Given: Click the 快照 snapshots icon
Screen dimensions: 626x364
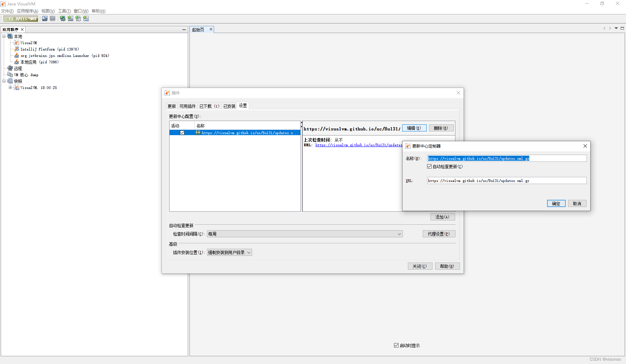Looking at the screenshot, I should (x=10, y=81).
